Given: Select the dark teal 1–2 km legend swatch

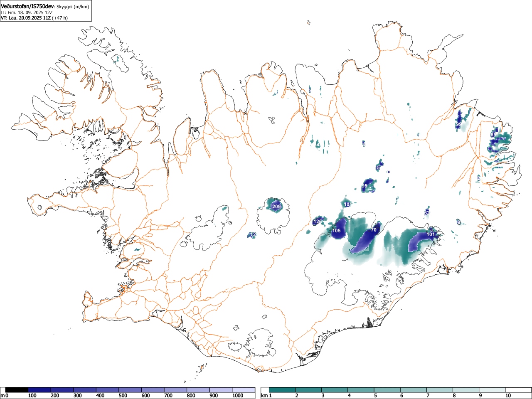Looking at the screenshot, I should [282, 390].
